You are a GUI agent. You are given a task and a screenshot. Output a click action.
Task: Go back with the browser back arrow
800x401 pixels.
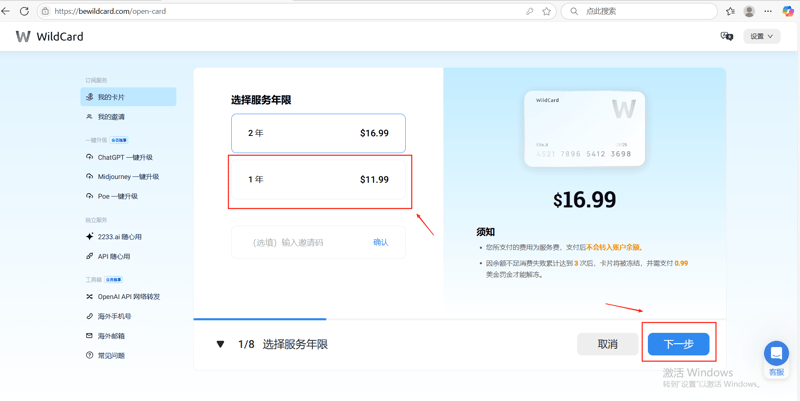5,11
